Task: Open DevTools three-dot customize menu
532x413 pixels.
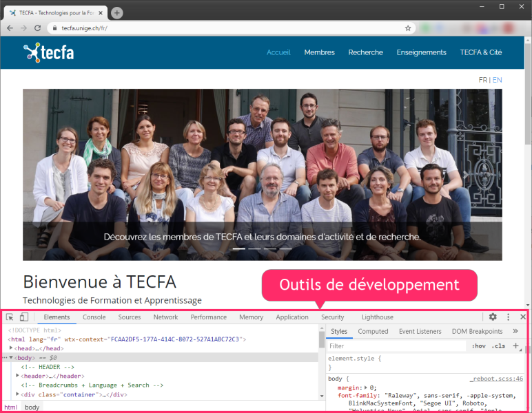Action: click(x=508, y=317)
